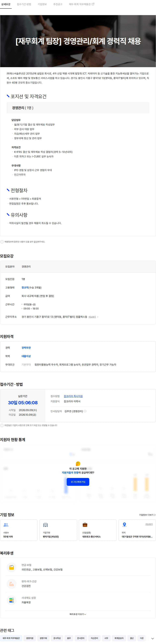This screenshot has height=644, width=156.
Task: Click info icon beside 마감일 notice
Action: 2,425
